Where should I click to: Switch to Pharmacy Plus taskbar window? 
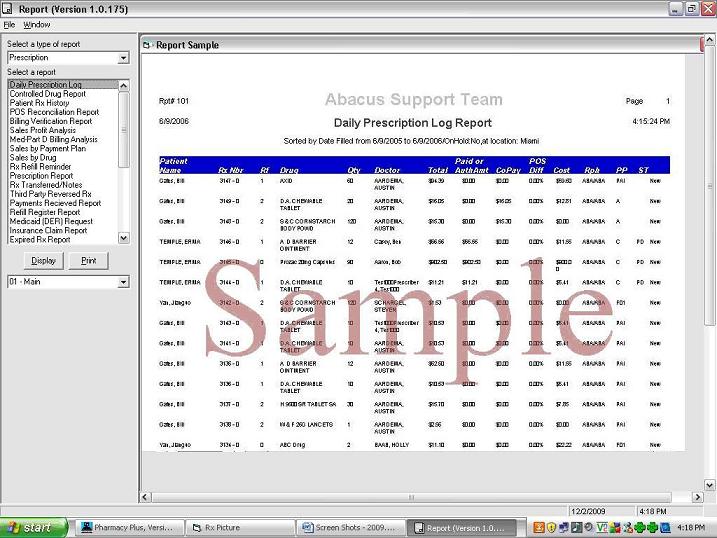[129, 527]
